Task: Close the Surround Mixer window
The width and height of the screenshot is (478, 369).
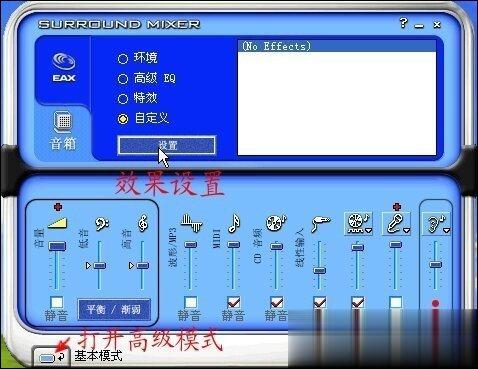Action: (437, 24)
